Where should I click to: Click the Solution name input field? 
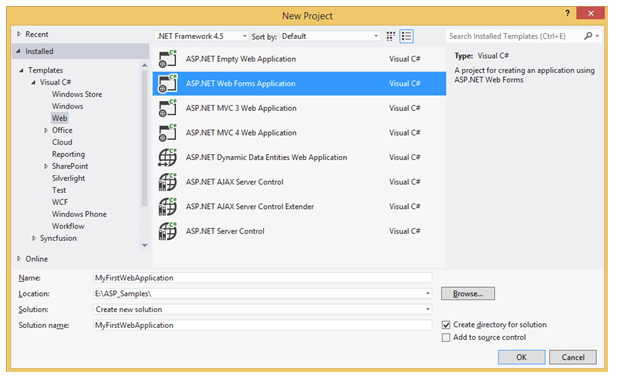click(263, 325)
